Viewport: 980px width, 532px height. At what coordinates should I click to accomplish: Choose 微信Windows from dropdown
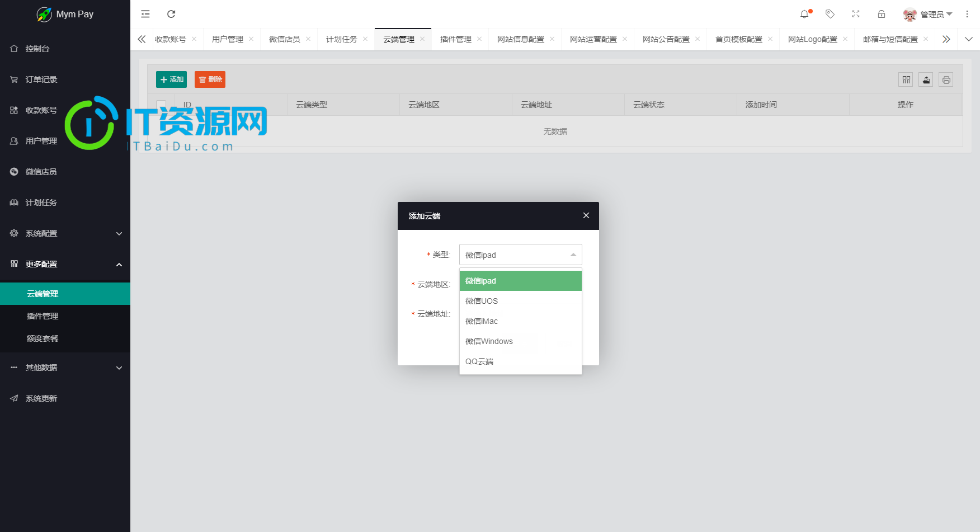pos(521,341)
